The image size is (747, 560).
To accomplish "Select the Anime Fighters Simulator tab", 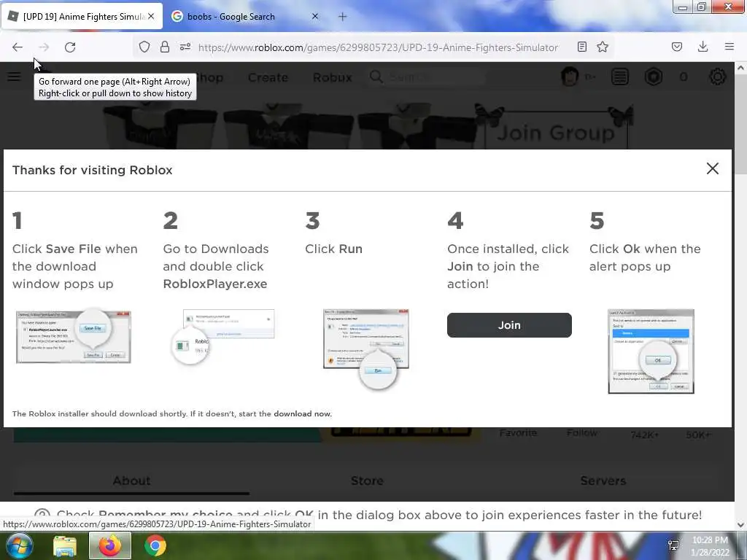I will click(x=82, y=17).
